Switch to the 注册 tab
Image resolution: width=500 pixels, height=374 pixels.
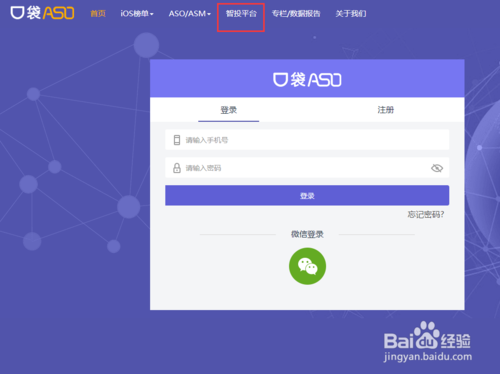[x=386, y=110]
